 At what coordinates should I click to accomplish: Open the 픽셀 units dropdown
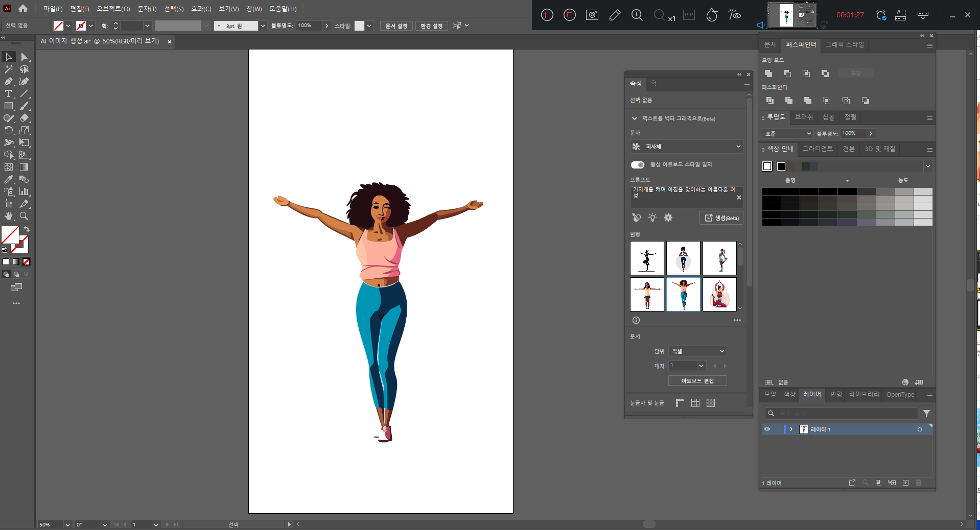tap(697, 351)
